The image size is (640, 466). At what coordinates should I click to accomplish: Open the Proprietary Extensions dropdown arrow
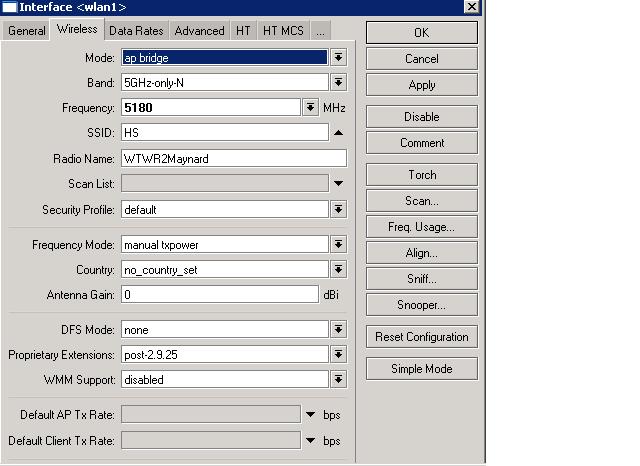click(x=338, y=355)
